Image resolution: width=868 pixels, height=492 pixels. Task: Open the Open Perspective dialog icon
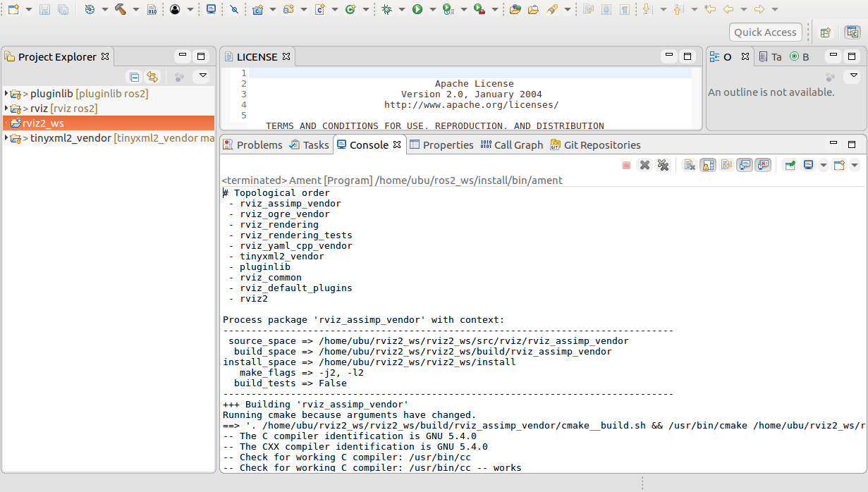(x=825, y=32)
